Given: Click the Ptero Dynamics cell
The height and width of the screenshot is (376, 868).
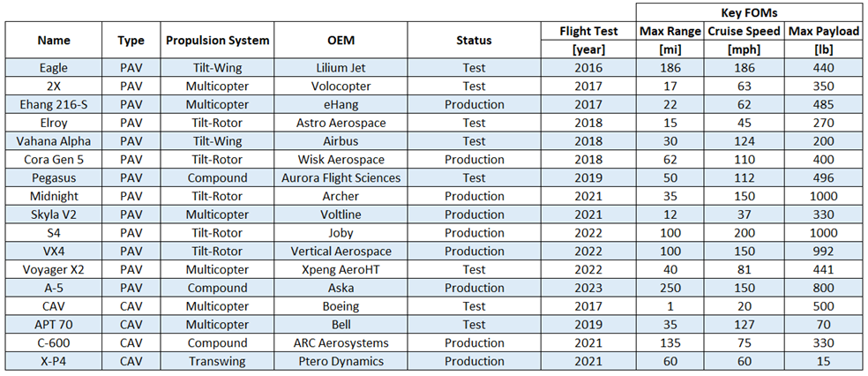Looking at the screenshot, I should (x=340, y=362).
